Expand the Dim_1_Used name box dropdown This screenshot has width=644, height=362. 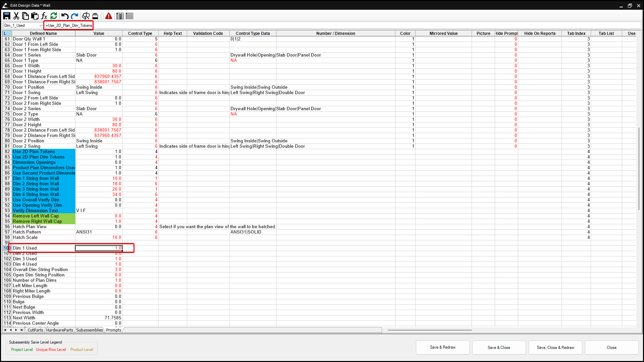tap(41, 25)
